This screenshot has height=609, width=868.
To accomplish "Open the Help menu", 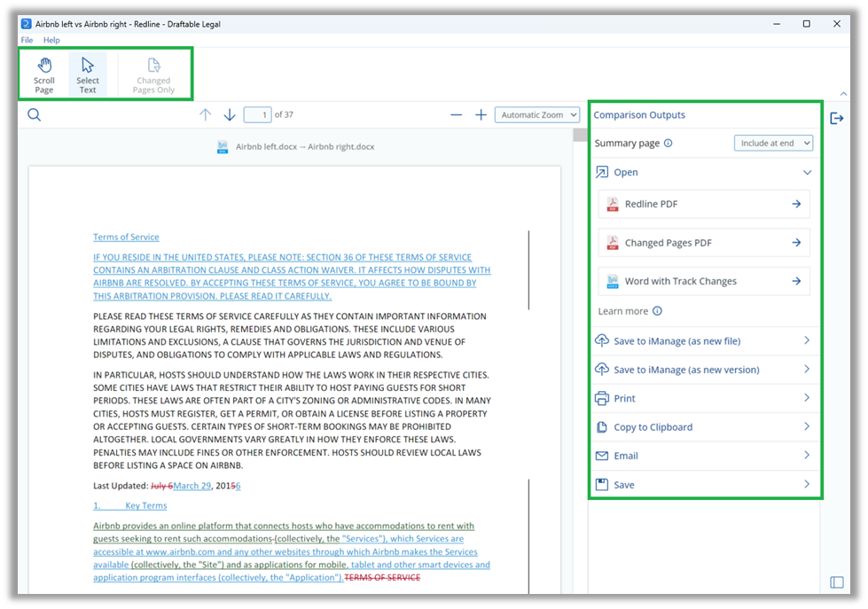I will pos(51,40).
